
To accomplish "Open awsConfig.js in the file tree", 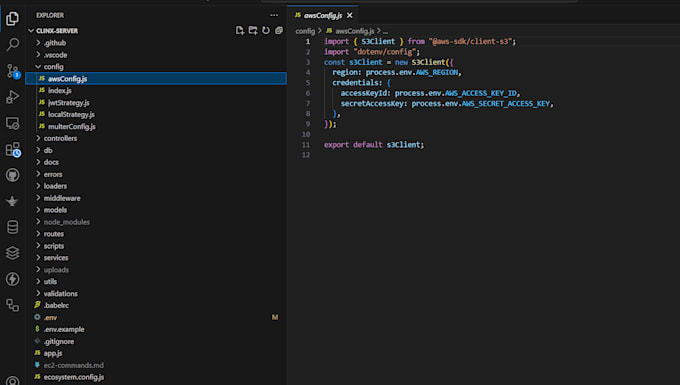I will point(156,78).
